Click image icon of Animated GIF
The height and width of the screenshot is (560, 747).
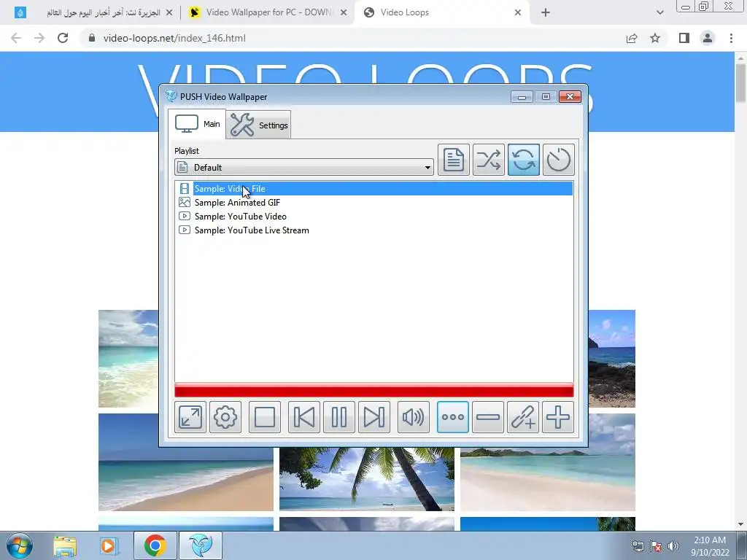pyautogui.click(x=185, y=203)
